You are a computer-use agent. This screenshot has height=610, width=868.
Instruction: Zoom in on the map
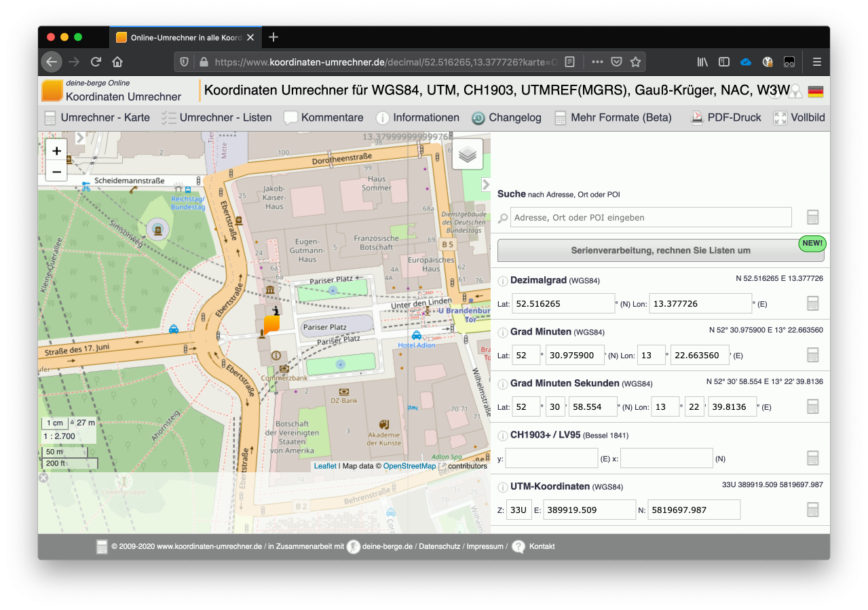[56, 151]
